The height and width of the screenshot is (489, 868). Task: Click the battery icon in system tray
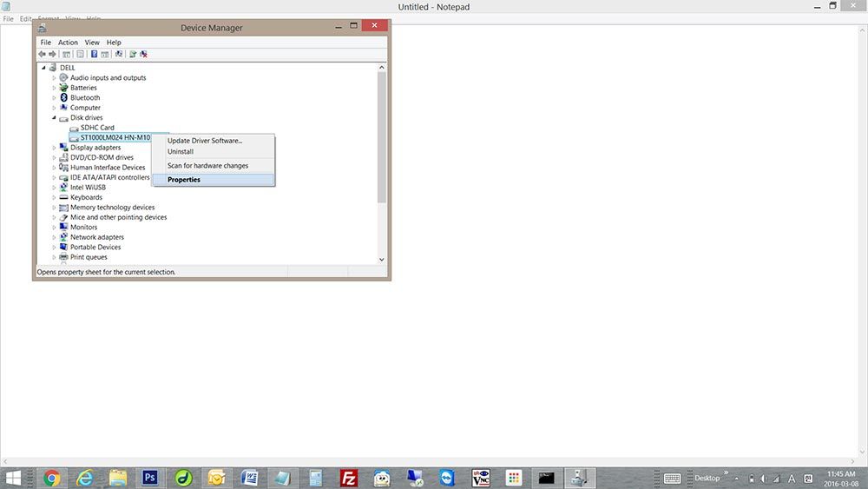(x=751, y=479)
